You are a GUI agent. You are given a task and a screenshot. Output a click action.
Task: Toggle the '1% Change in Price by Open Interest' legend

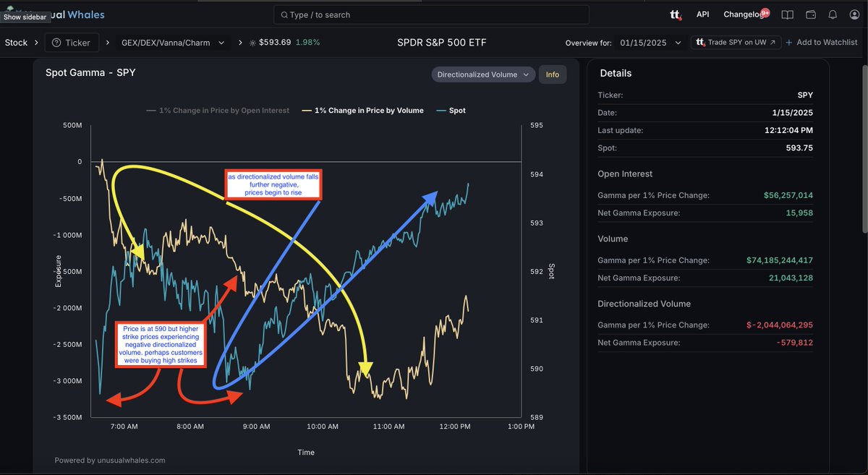(218, 111)
